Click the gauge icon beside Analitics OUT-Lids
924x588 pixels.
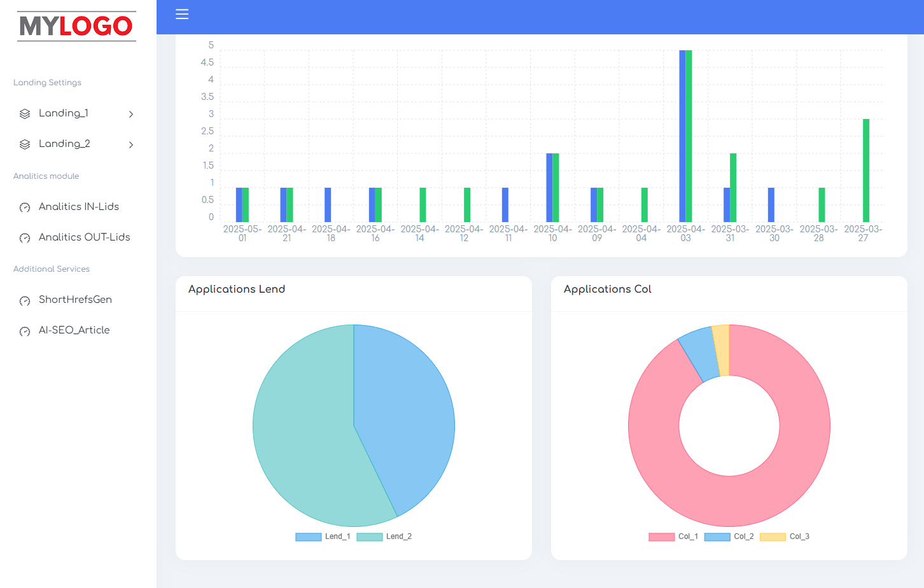pyautogui.click(x=25, y=238)
